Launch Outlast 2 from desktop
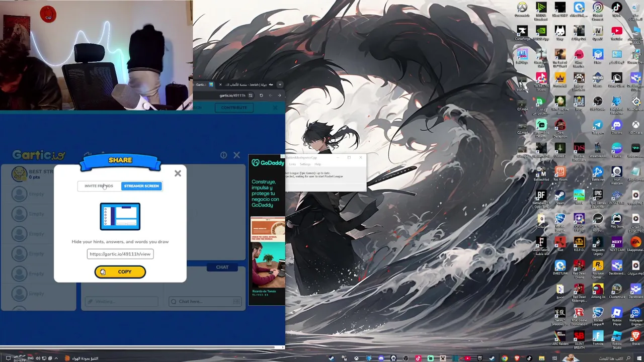Viewport: 644px width, 362px height. 560,150
